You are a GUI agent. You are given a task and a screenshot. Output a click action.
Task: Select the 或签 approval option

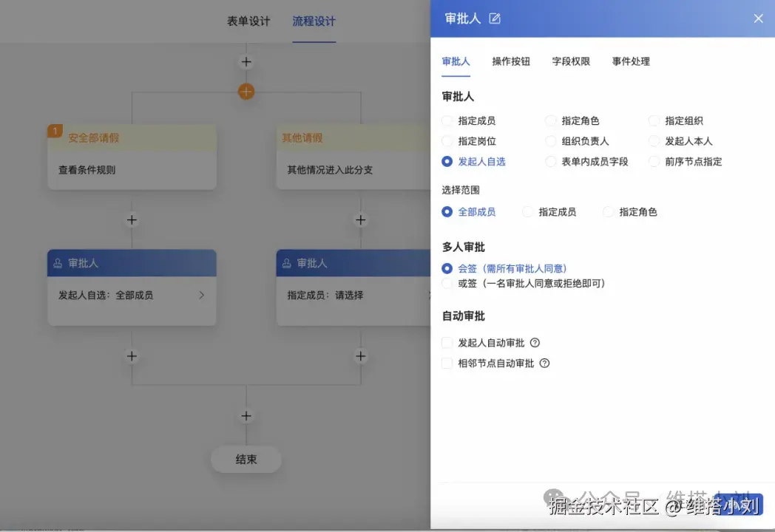447,284
